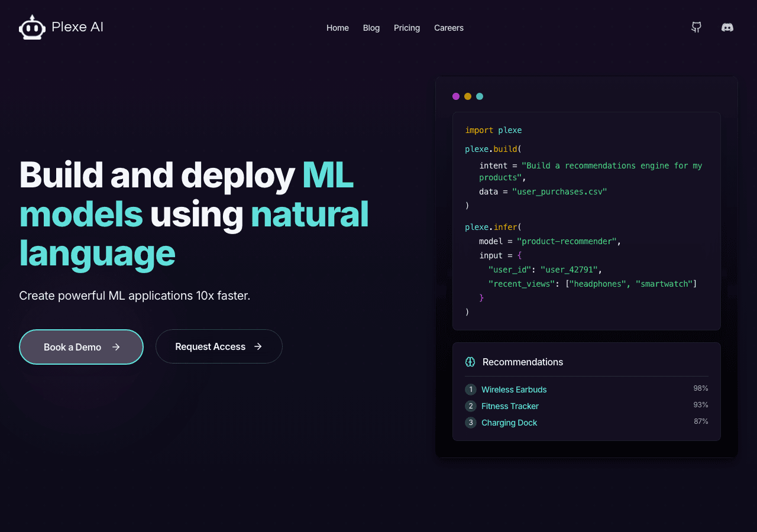Click the plexe.build( code line
The width and height of the screenshot is (757, 532).
pos(493,149)
